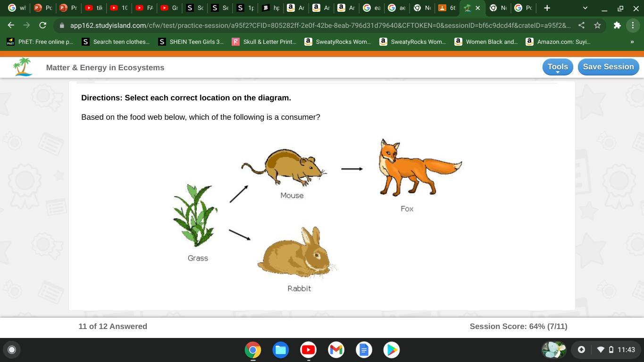Share this page via the share icon
Viewport: 644px width, 362px height.
click(581, 25)
